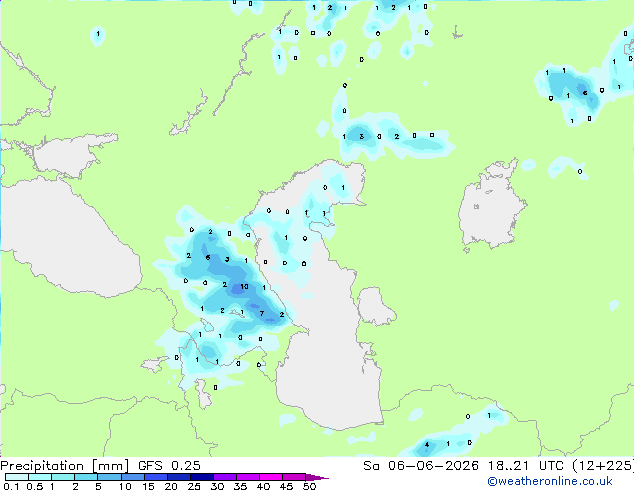This screenshot has width=634, height=490.
Task: Select the magenta swatch between 40 and 45
Action: pyautogui.click(x=271, y=477)
